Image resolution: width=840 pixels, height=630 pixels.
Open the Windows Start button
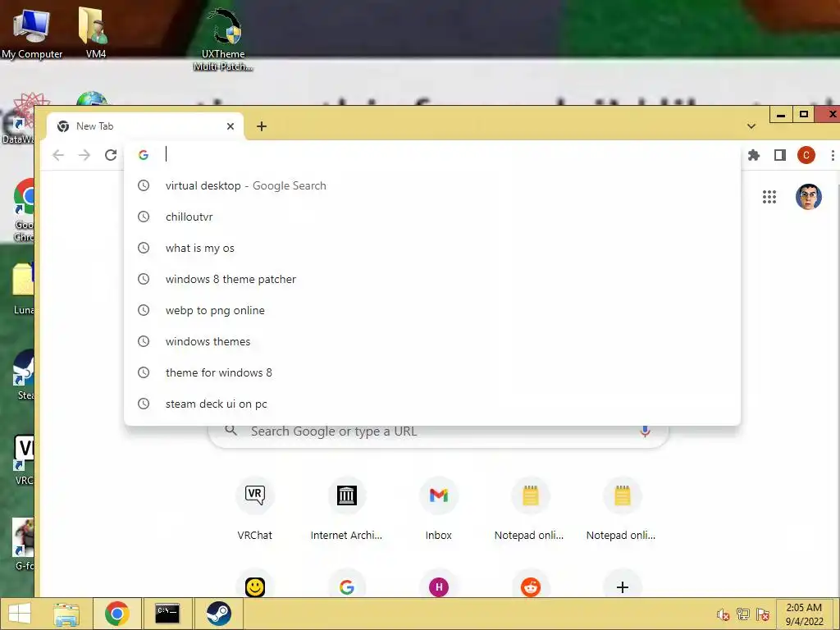tap(20, 614)
